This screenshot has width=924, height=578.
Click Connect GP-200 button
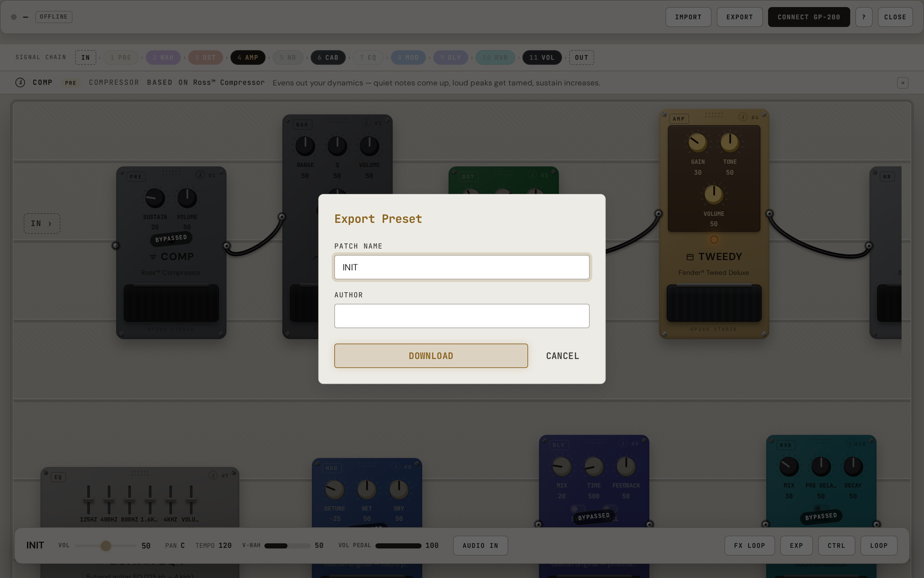(809, 17)
